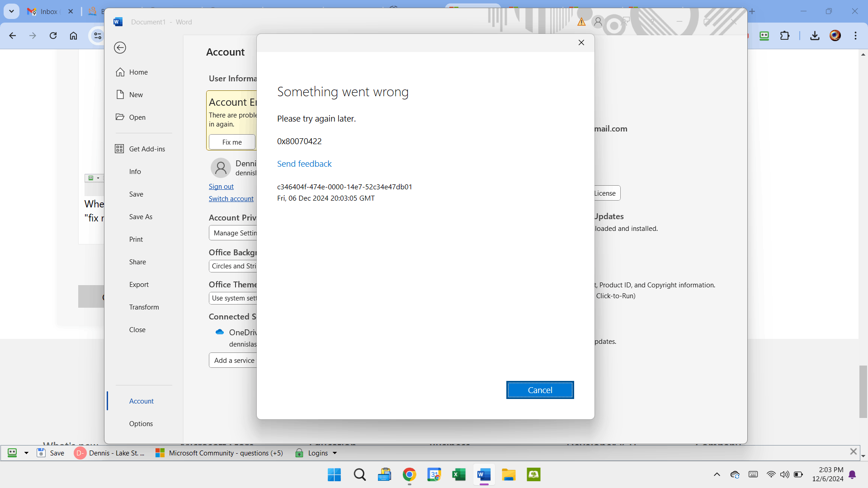The width and height of the screenshot is (868, 488).
Task: Expand the Chrome tab search chevron
Action: [11, 11]
